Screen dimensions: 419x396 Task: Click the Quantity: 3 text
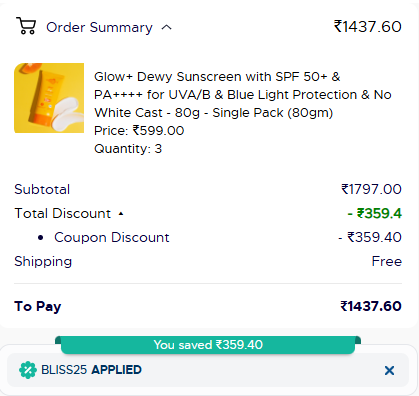[128, 149]
